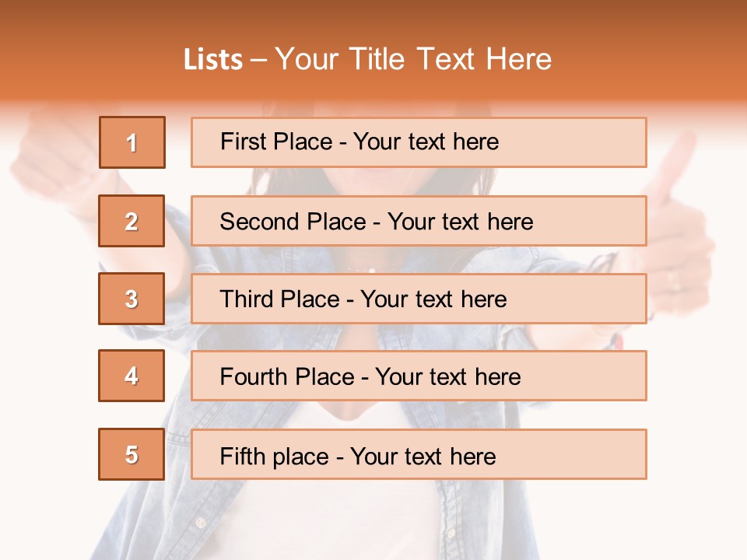Select the First Place text bar
Image resolution: width=747 pixels, height=560 pixels.
(x=419, y=142)
